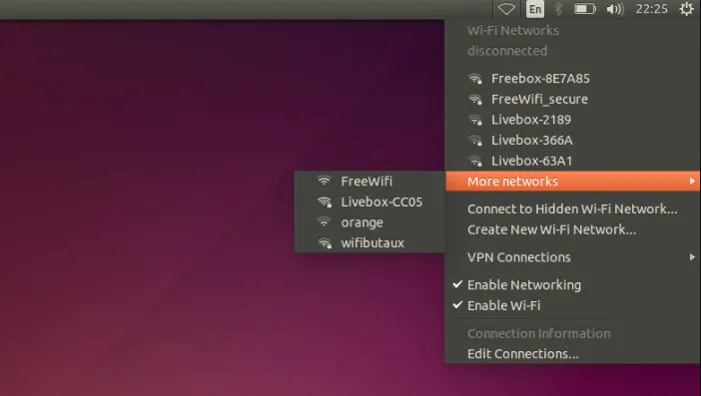Click signal icon beside FreeWifi_secure

click(475, 100)
